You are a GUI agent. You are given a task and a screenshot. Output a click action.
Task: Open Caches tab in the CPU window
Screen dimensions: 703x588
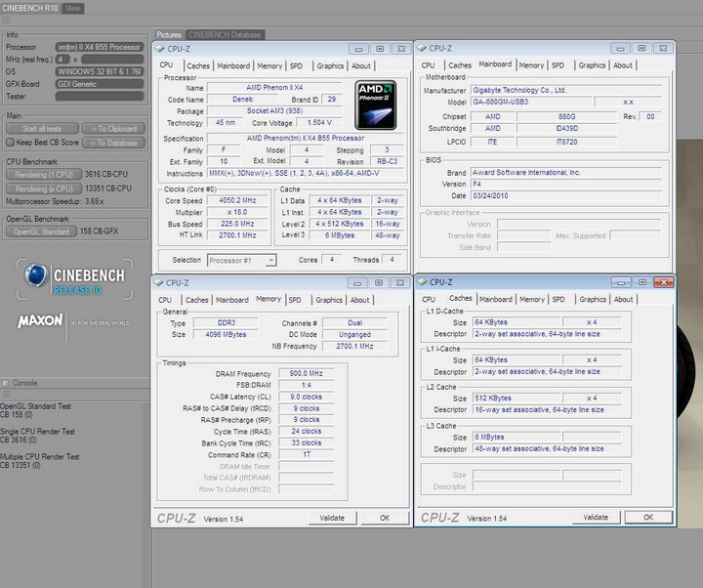coord(198,66)
